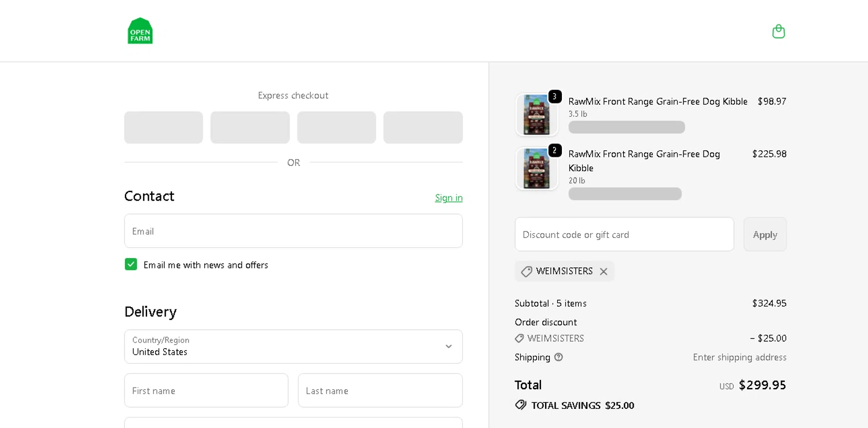Click the Express checkout heading
Viewport: 868px width, 428px height.
[x=293, y=95]
